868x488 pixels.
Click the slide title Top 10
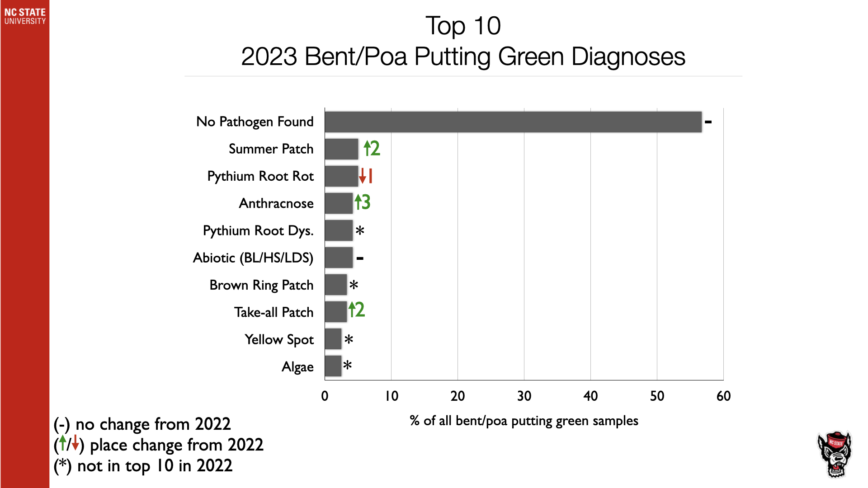click(463, 26)
